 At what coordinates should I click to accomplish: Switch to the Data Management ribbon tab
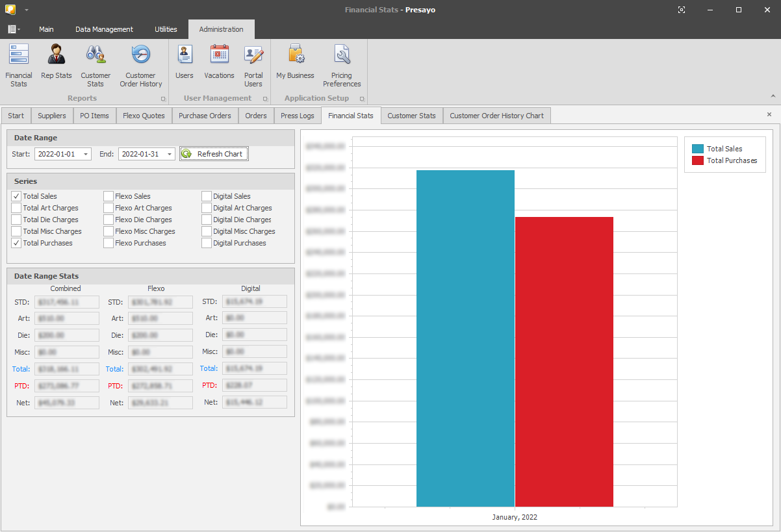coord(104,29)
